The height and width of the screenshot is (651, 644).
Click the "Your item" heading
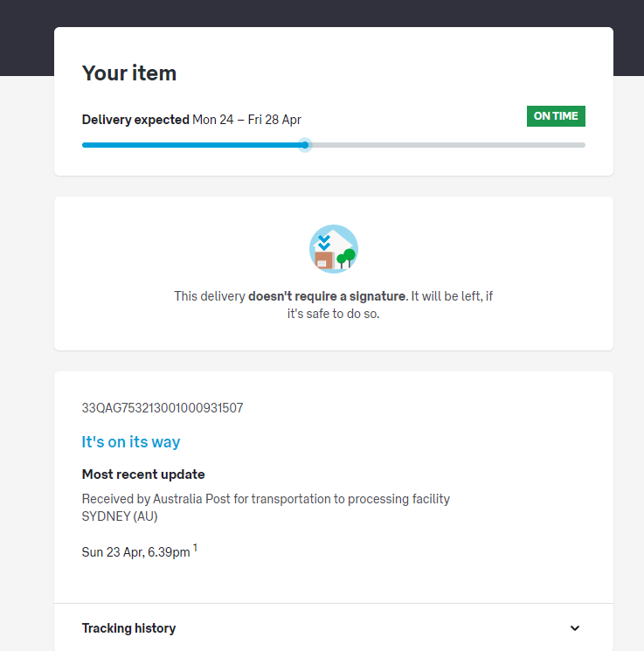pyautogui.click(x=129, y=73)
